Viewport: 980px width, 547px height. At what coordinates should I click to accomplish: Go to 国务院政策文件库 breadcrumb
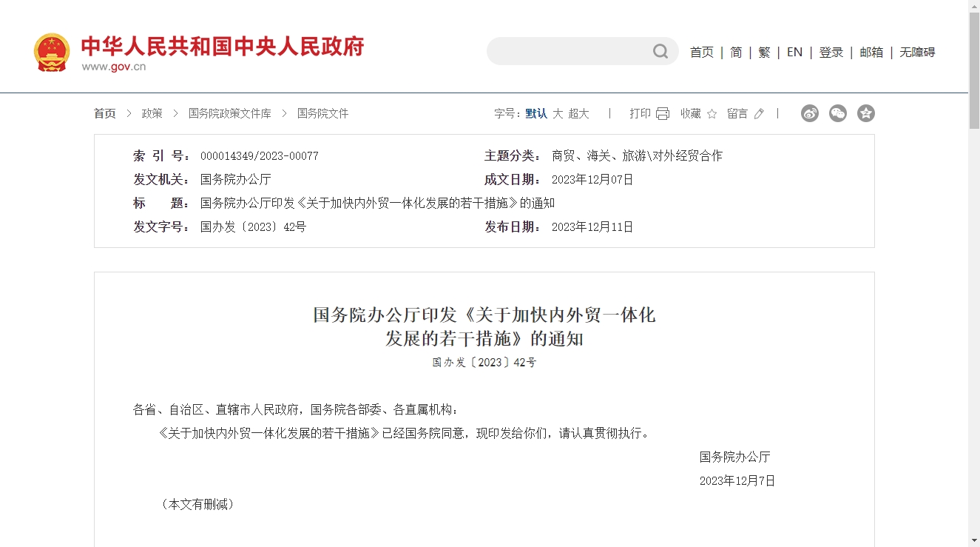[230, 113]
